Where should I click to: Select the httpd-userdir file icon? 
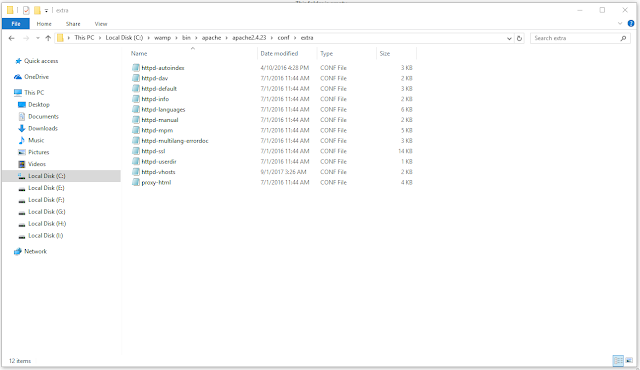(136, 162)
